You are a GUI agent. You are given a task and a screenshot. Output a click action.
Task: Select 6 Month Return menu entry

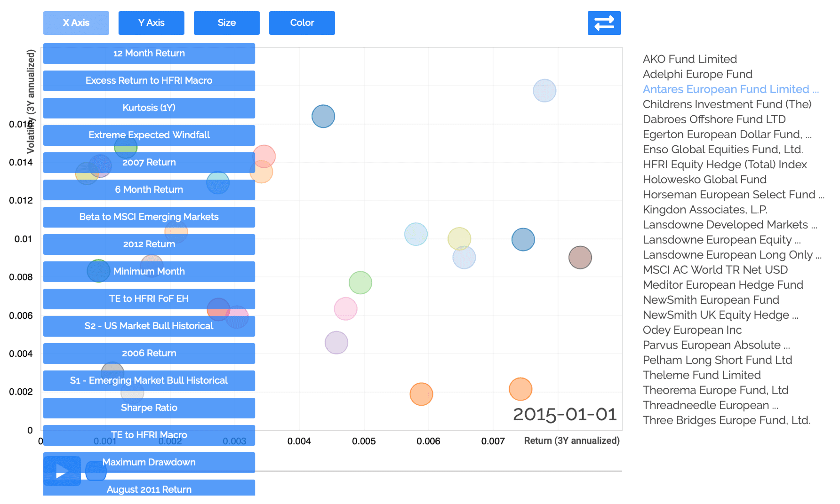point(149,190)
